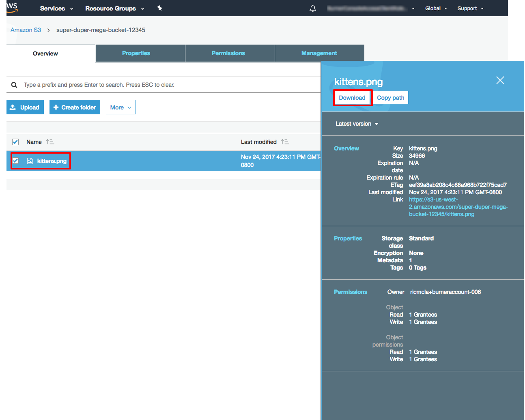525x420 pixels.
Task: Switch to the Properties tab
Action: coord(140,53)
